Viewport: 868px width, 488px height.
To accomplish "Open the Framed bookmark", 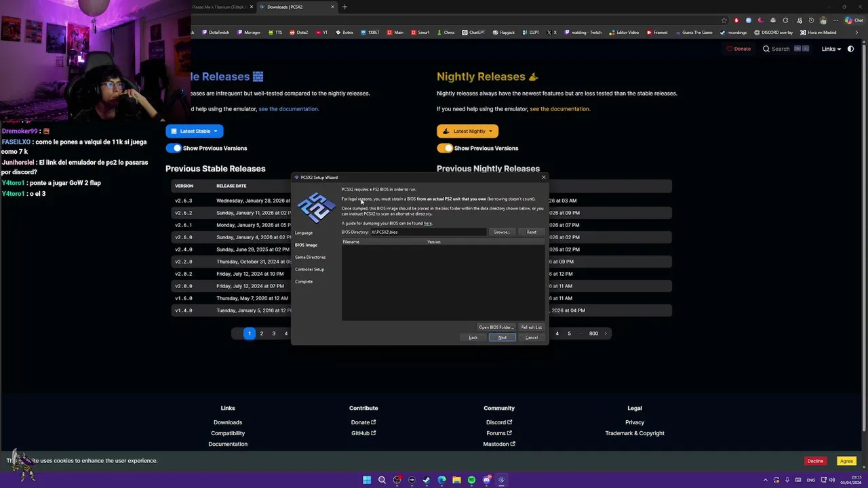I will pyautogui.click(x=658, y=33).
